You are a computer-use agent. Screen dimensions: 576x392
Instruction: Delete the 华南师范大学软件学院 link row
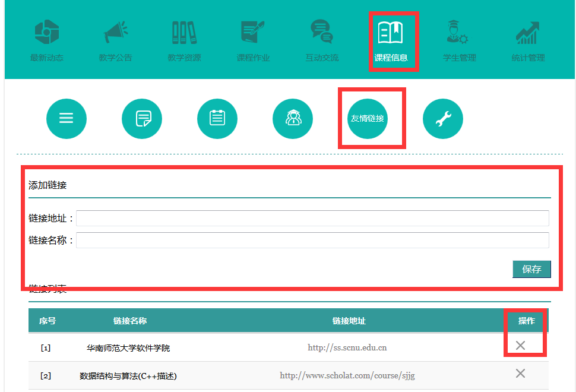click(520, 346)
